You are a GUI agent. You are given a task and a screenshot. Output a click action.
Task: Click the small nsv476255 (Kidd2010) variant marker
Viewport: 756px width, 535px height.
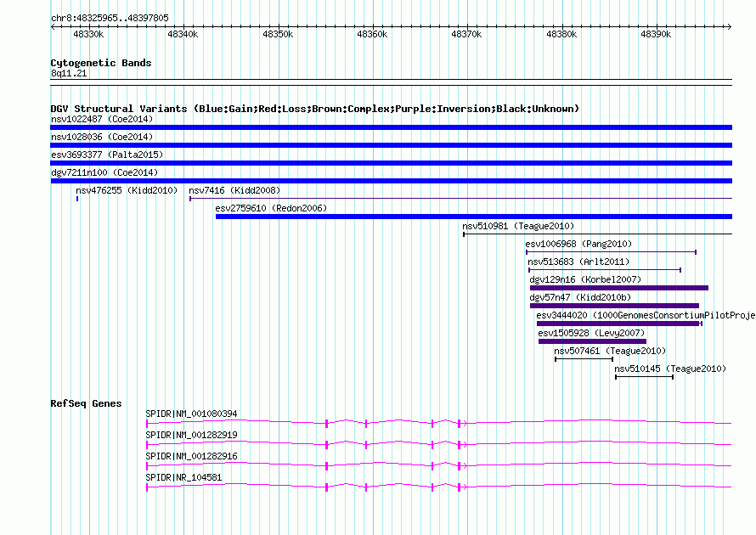[77, 199]
